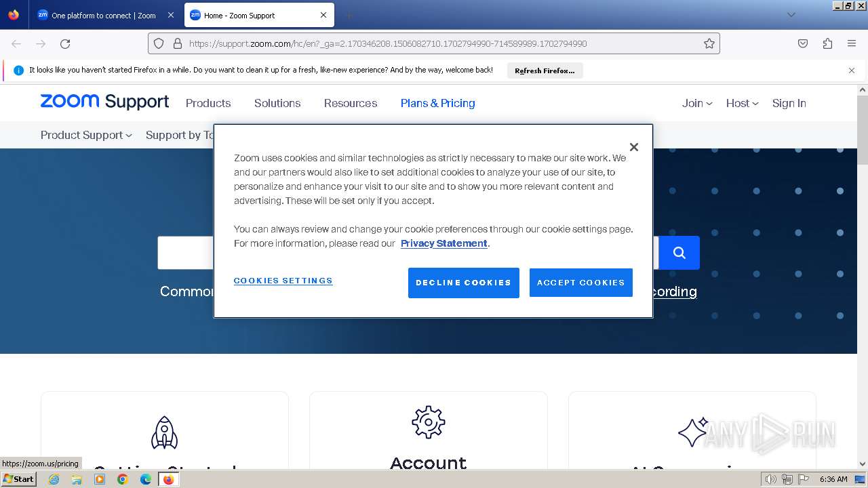
Task: Switch to One platform to connect tab
Action: pos(105,15)
